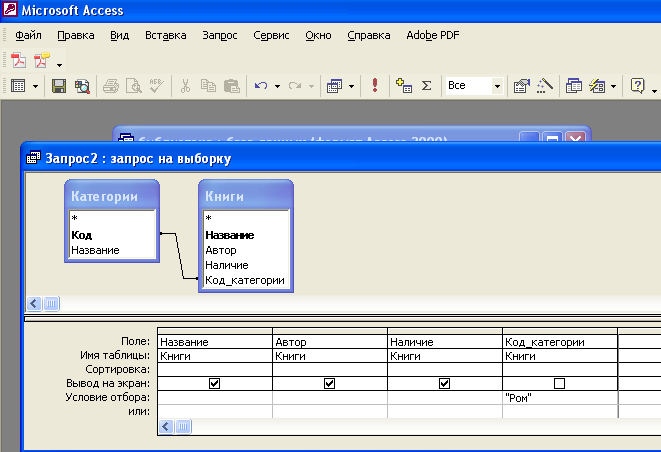
Task: Open the New Object dropdown arrow
Action: 613,86
